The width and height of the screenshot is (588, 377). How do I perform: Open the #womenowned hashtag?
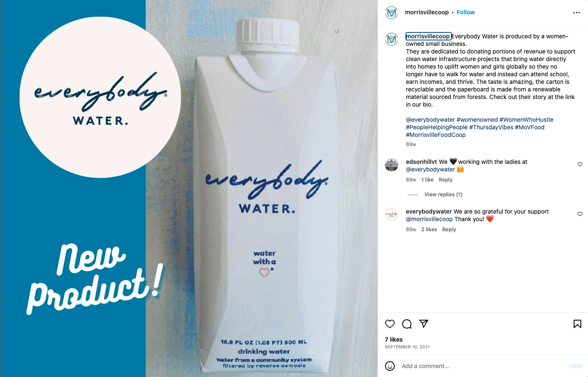click(477, 120)
